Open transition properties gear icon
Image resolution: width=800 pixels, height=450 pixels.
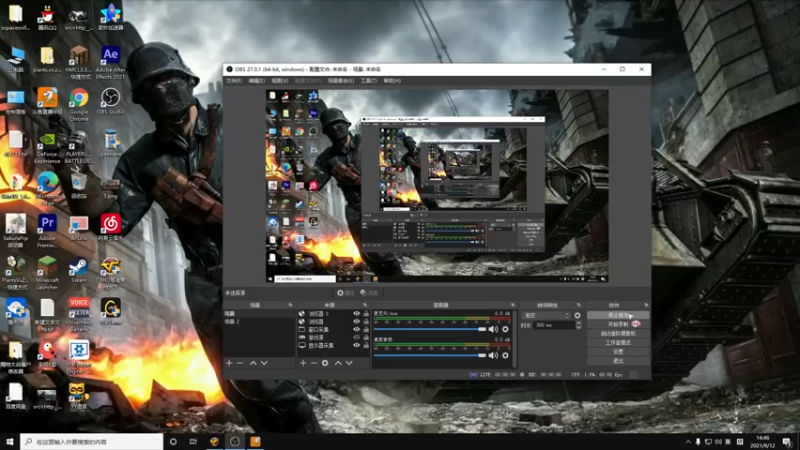coord(577,315)
